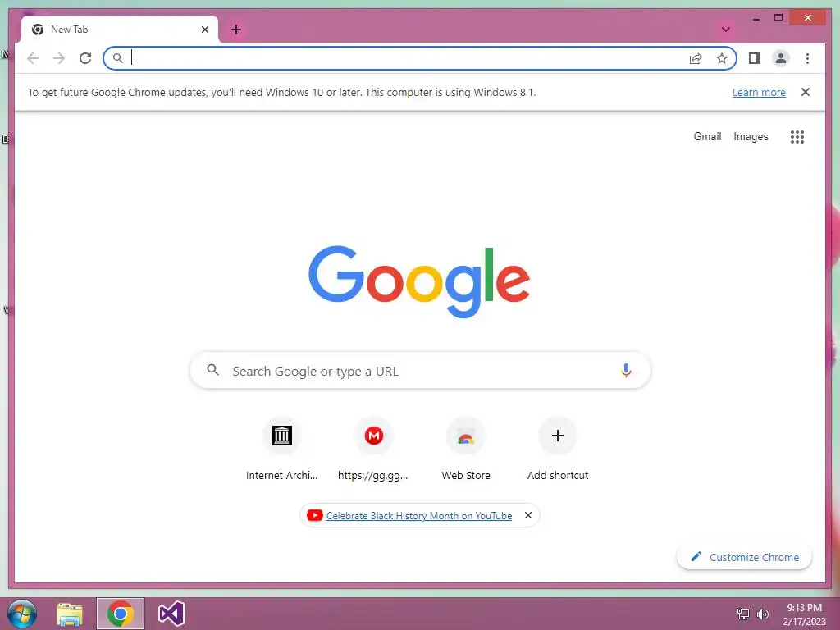Reload the current page
This screenshot has width=840, height=630.
coord(85,58)
